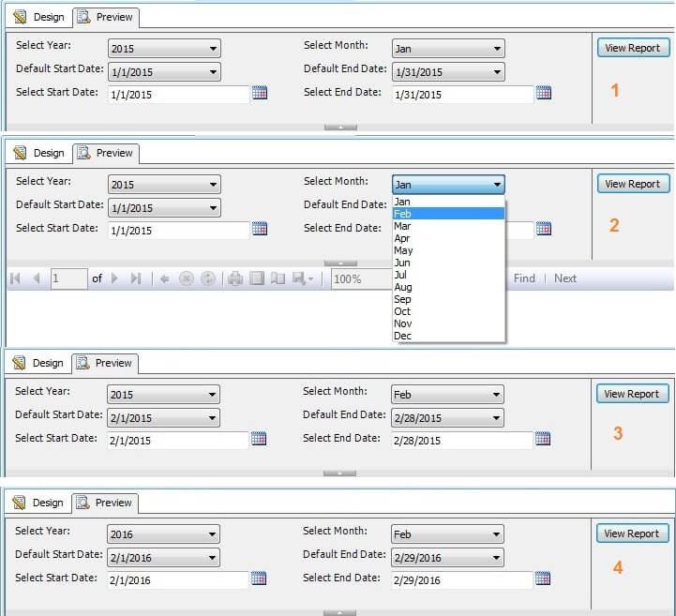
Task: Open the Select Year dropdown showing 2016
Action: [x=164, y=534]
